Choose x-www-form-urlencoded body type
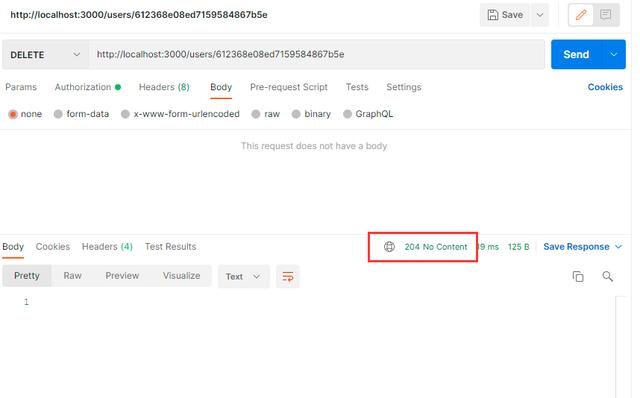Viewport: 640px width, 398px height. [125, 114]
